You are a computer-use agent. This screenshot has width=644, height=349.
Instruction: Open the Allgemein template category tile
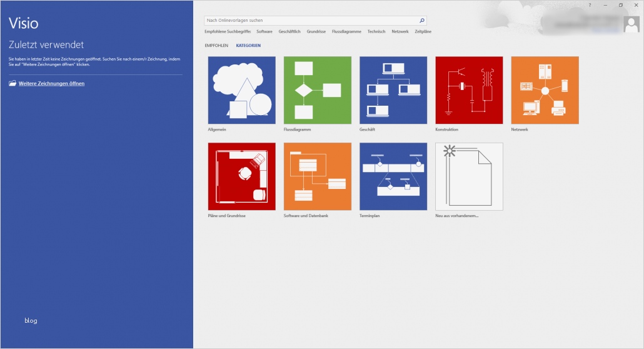241,90
